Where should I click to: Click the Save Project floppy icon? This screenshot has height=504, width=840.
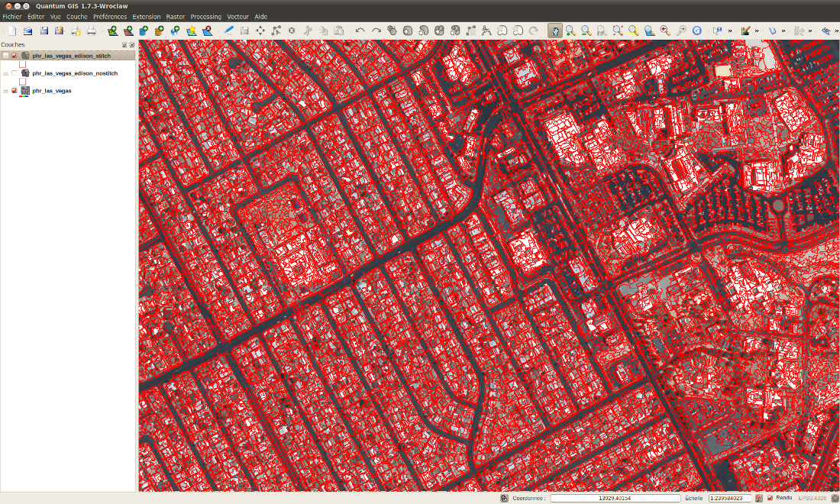[44, 31]
